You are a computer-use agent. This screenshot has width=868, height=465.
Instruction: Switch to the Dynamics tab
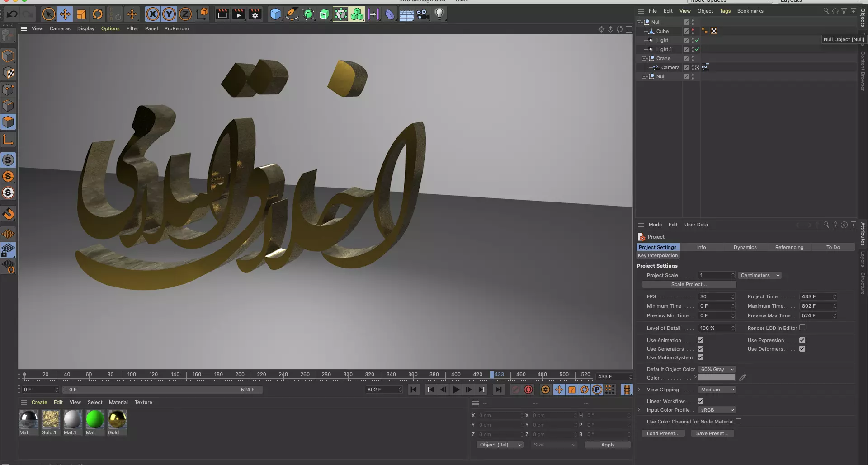(745, 247)
